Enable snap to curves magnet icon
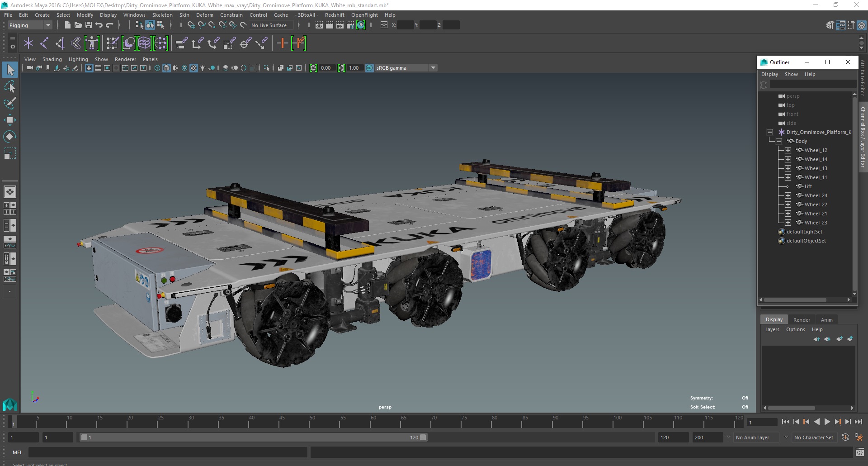Viewport: 868px width, 466px height. tap(202, 25)
